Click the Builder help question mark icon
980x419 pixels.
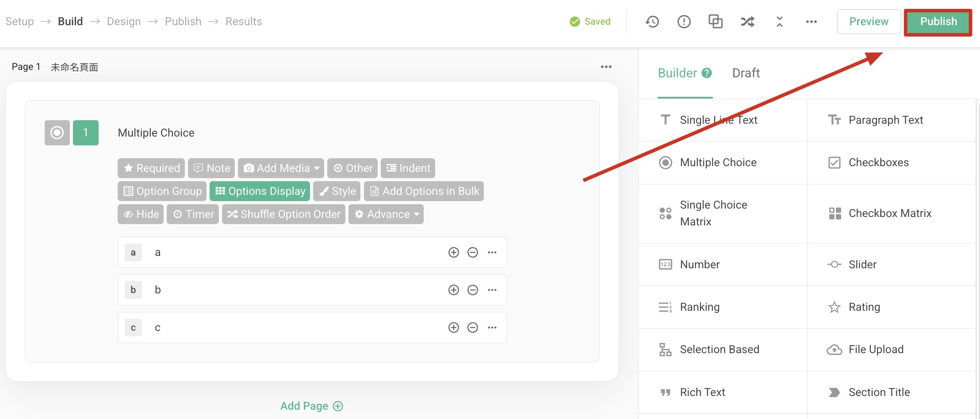point(707,73)
